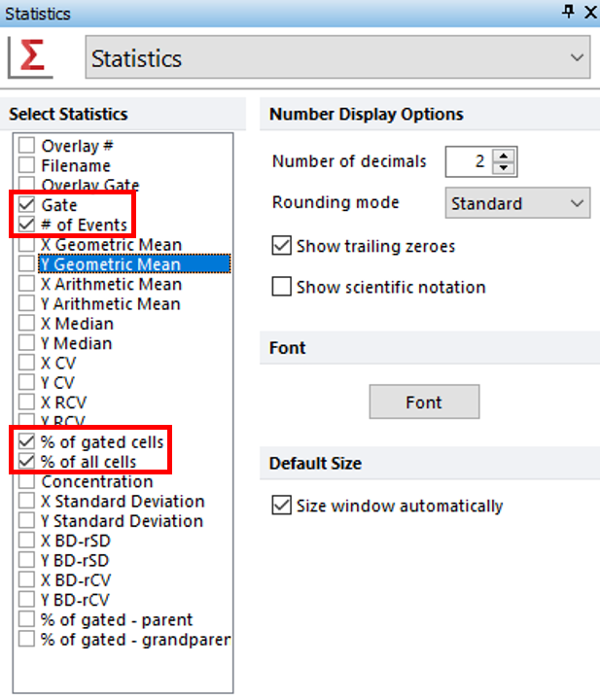
Task: Check Y Standard Deviation
Action: pyautogui.click(x=27, y=520)
